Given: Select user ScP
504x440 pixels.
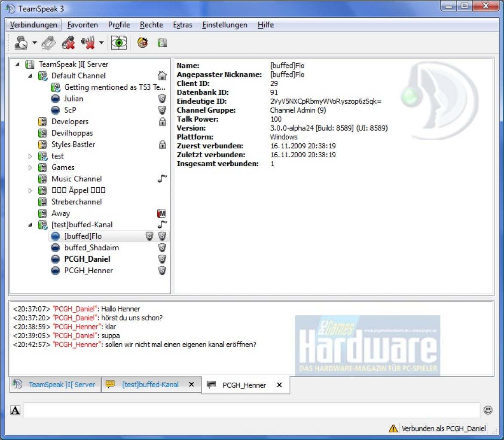Looking at the screenshot, I should (70, 110).
